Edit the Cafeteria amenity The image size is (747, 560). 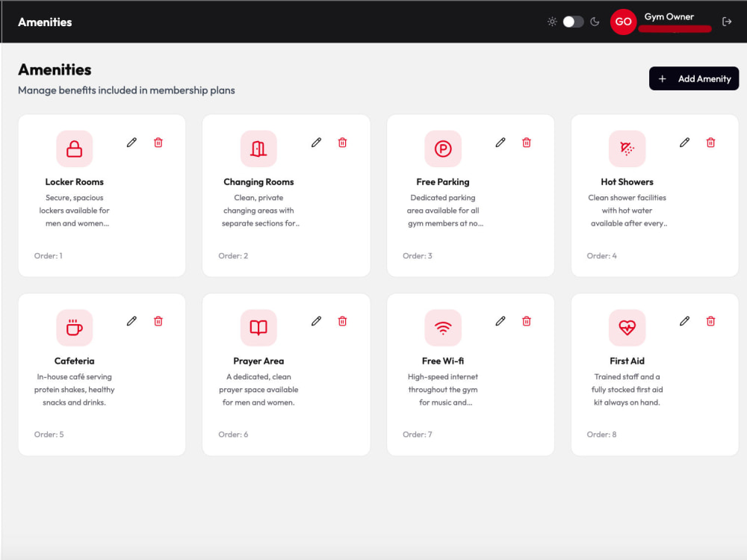131,321
